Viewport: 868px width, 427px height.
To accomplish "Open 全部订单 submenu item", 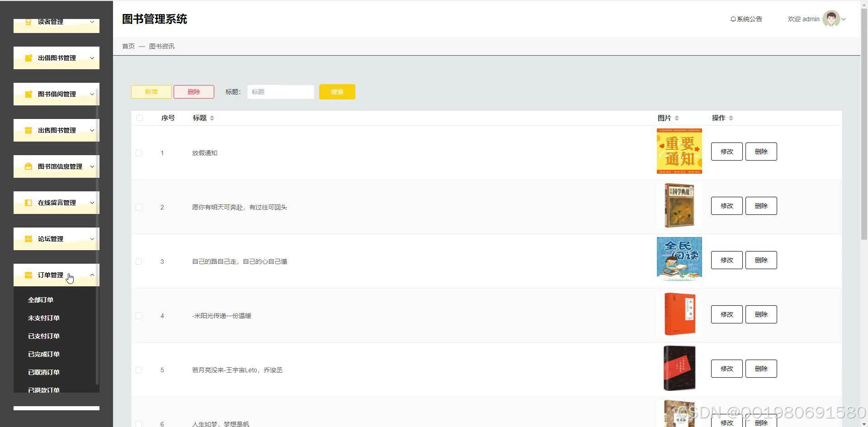I will (x=41, y=300).
